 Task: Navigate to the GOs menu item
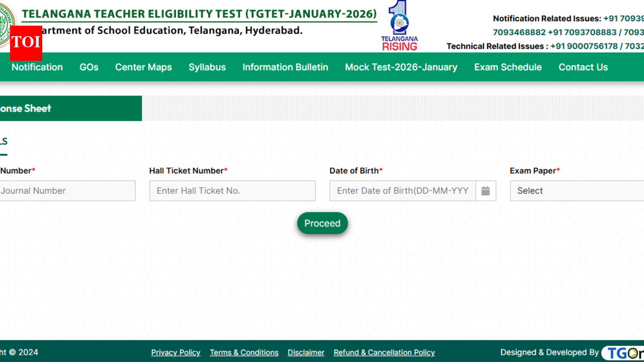coord(89,67)
